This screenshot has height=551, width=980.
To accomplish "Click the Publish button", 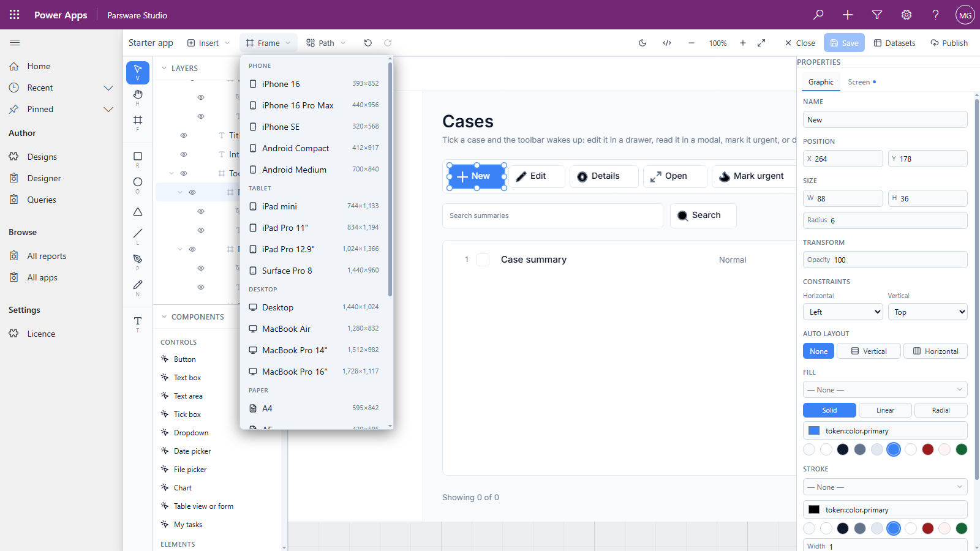I will tap(949, 43).
